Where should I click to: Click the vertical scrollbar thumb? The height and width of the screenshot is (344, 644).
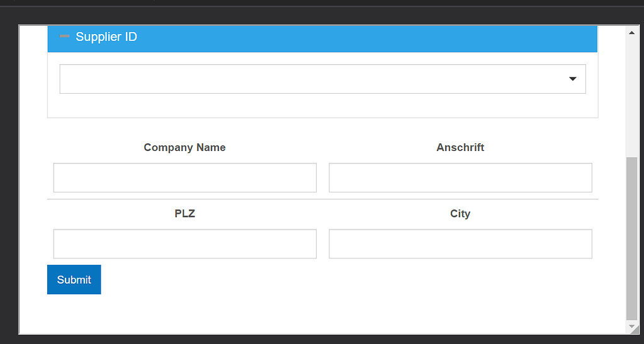coord(632,239)
